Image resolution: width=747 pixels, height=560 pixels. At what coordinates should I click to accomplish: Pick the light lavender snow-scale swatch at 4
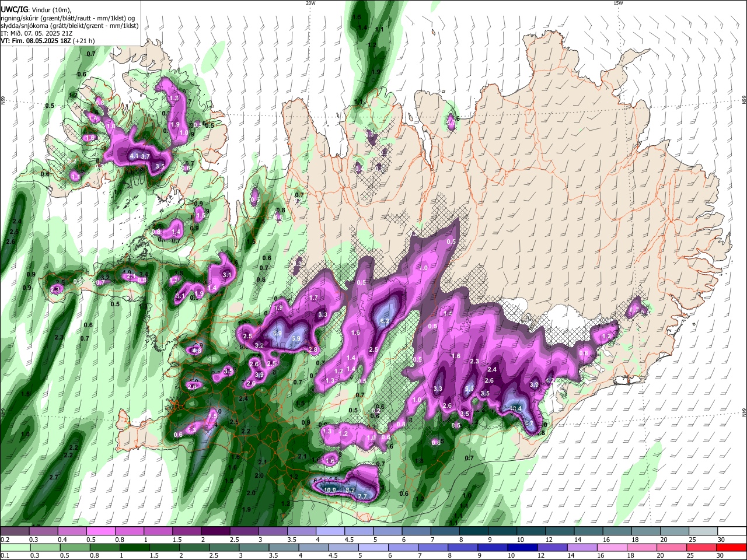pyautogui.click(x=330, y=532)
